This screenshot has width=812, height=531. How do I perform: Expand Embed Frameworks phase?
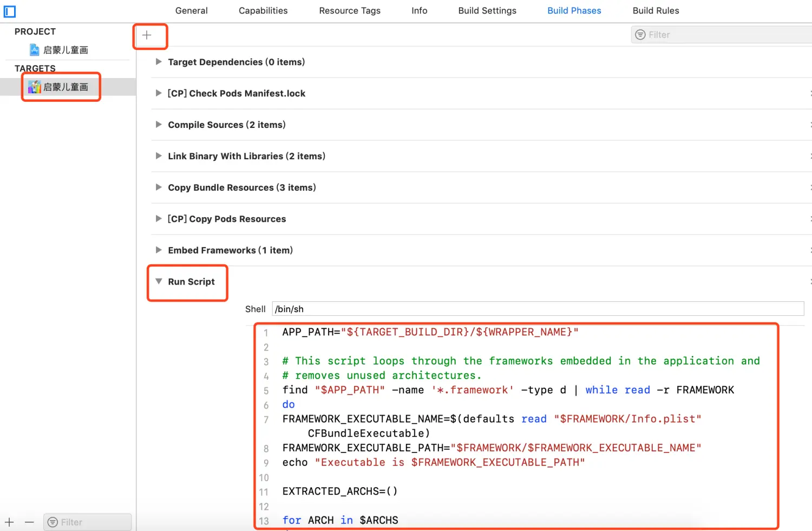pyautogui.click(x=159, y=250)
